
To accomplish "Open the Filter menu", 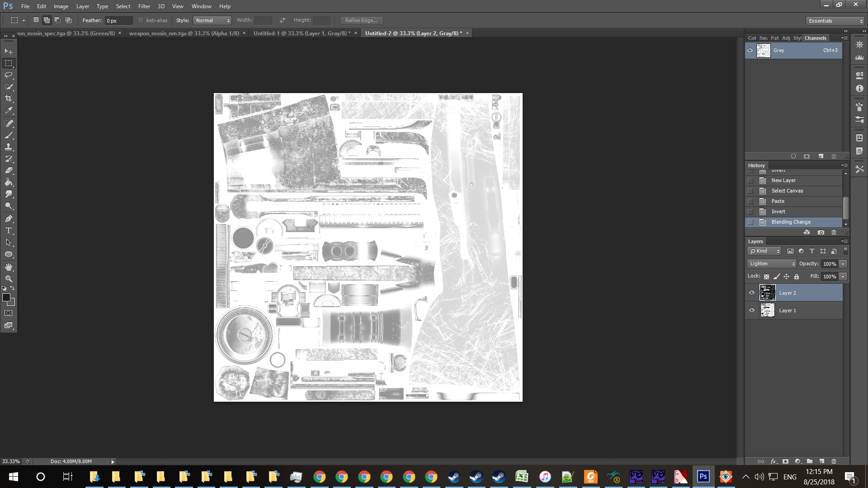I will point(144,6).
